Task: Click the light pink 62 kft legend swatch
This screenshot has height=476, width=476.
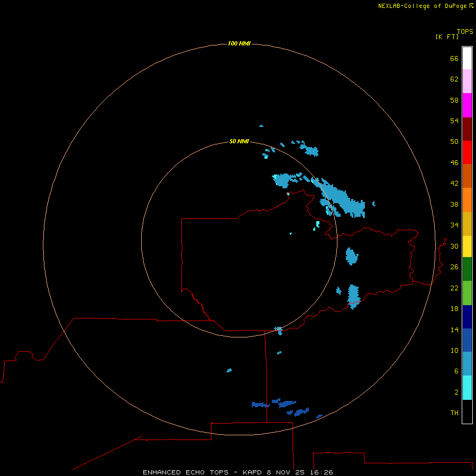Action: (467, 81)
